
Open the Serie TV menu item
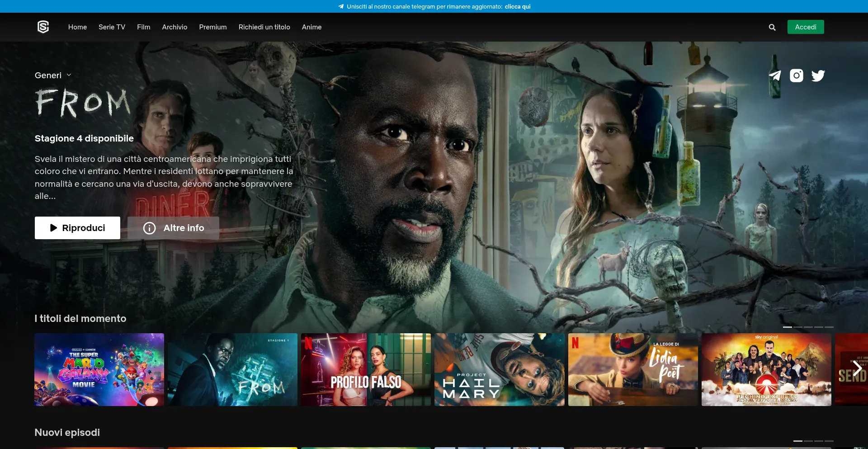tap(112, 27)
